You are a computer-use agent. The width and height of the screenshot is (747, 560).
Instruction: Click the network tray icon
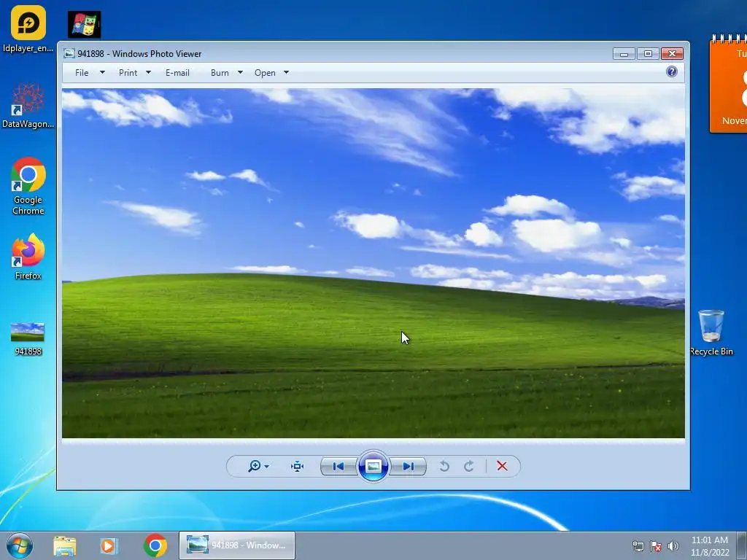pos(638,546)
